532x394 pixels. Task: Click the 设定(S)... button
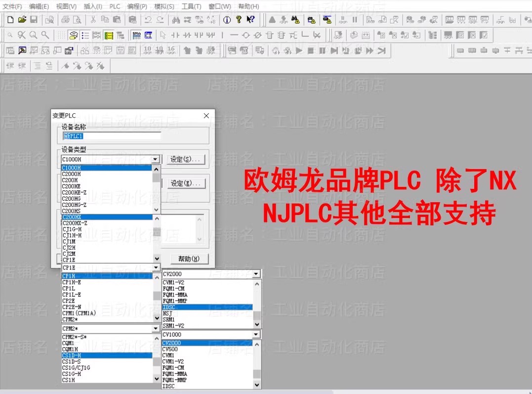185,159
